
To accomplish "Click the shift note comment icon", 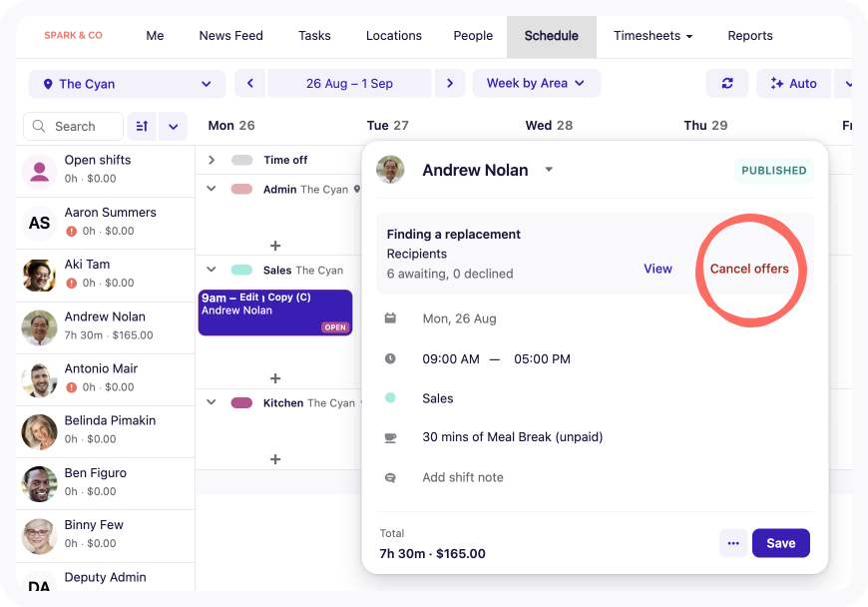I will tap(390, 477).
